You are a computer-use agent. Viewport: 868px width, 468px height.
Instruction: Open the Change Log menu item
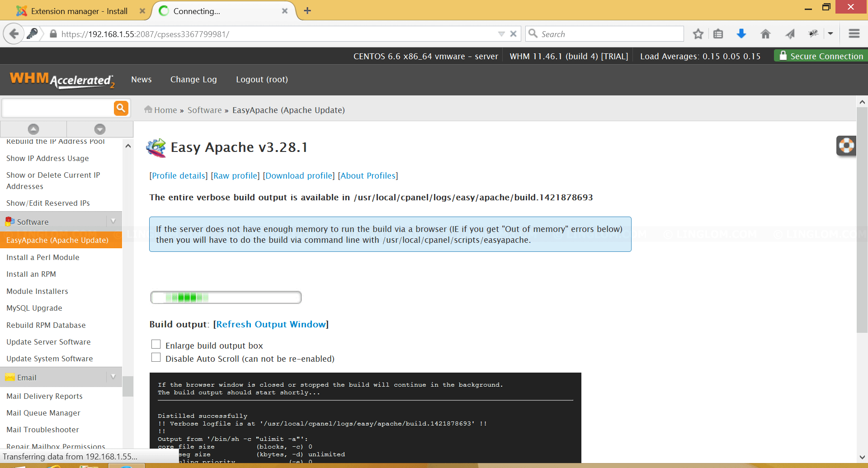(x=193, y=80)
